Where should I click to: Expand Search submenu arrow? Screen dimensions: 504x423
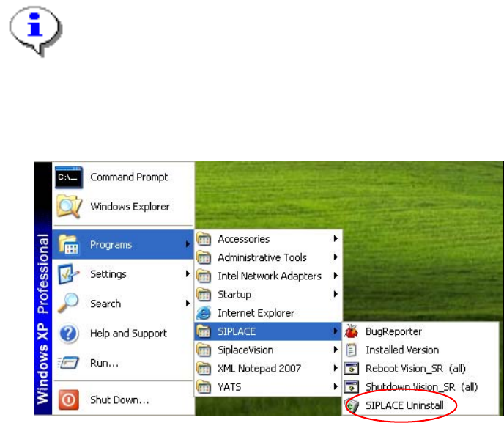[188, 304]
